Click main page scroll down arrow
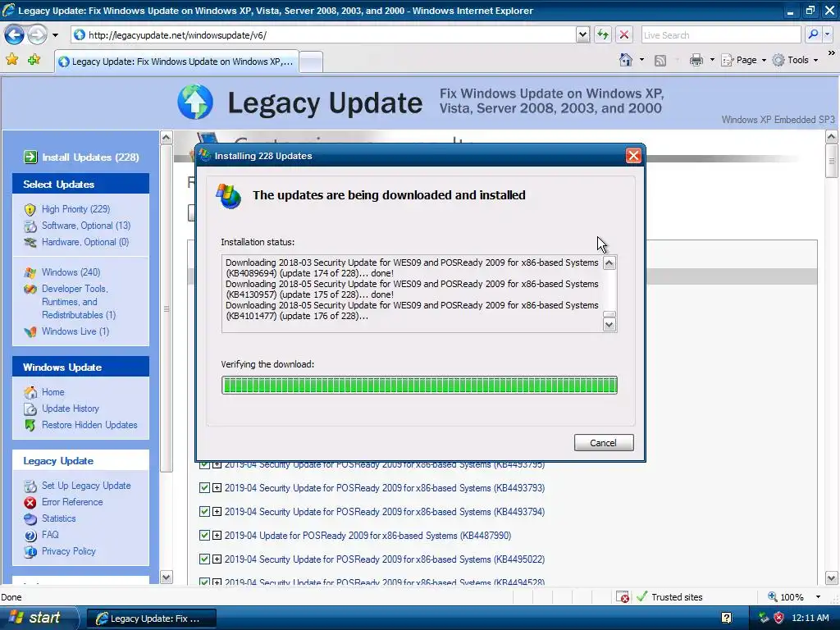The width and height of the screenshot is (840, 630). [832, 578]
